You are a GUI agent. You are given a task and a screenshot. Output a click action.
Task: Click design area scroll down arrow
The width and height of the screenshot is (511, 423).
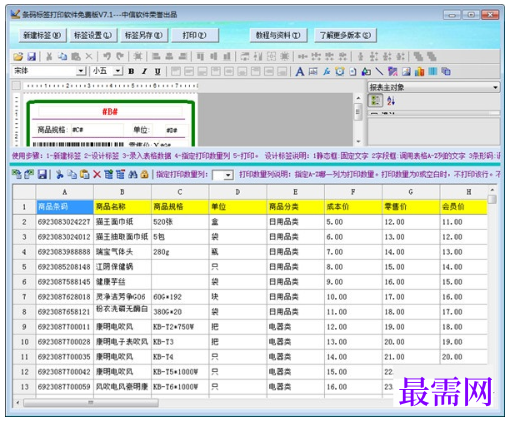(x=358, y=142)
